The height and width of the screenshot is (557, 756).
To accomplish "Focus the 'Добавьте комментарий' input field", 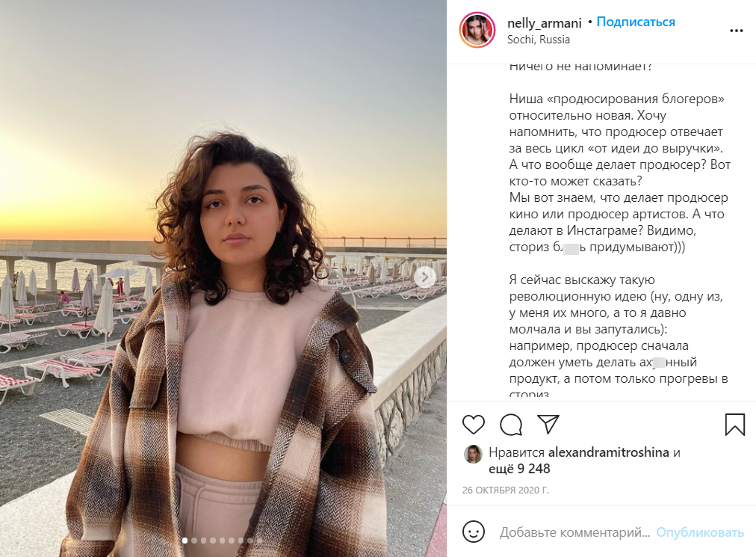I will point(574,532).
